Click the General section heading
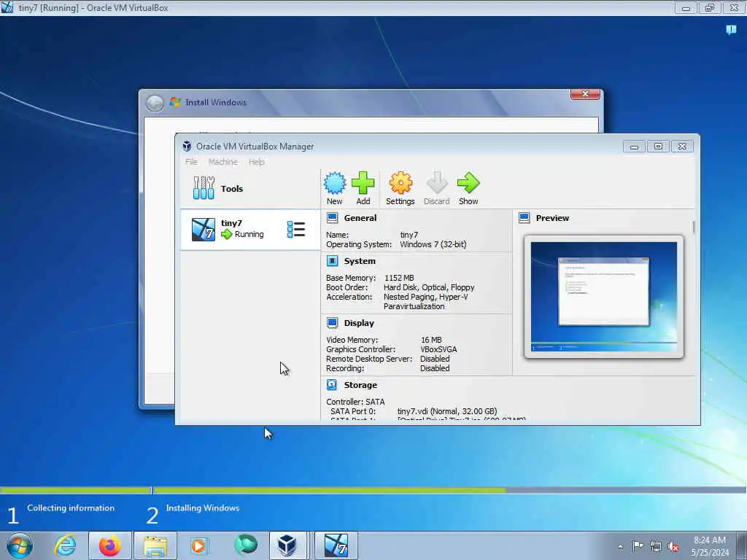Screen dimensions: 747x560 click(x=360, y=218)
